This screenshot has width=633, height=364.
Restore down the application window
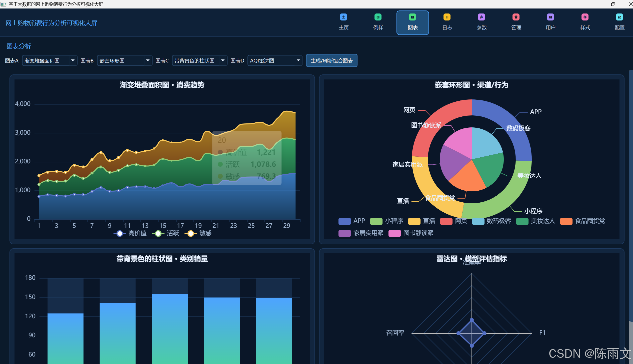pos(613,4)
